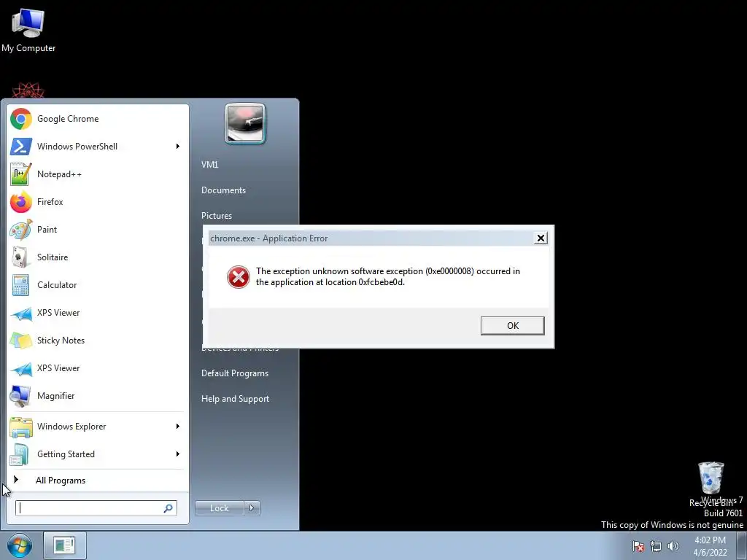This screenshot has width=747, height=560.
Task: Open Windows Explorer icon in Start menu
Action: (20, 426)
